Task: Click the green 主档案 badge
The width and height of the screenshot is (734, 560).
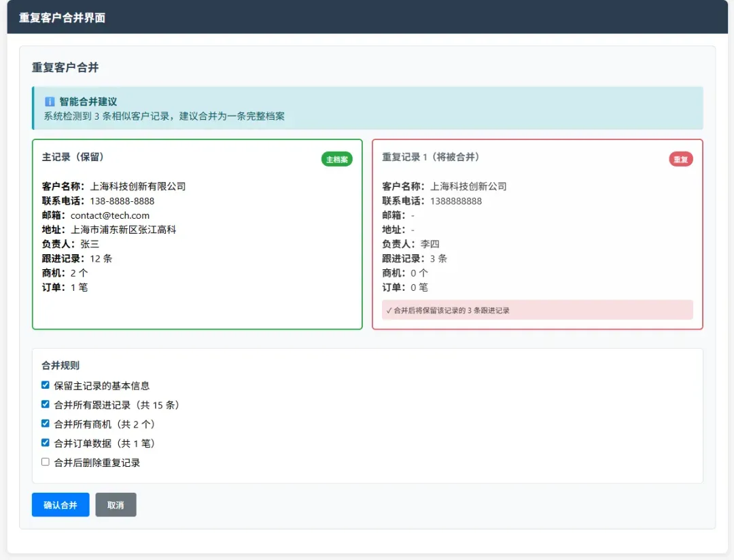Action: point(336,160)
